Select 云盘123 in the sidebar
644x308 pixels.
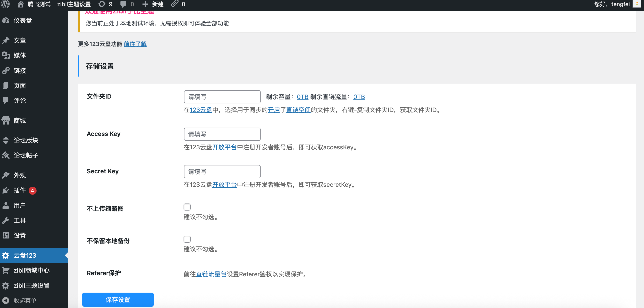coord(24,255)
